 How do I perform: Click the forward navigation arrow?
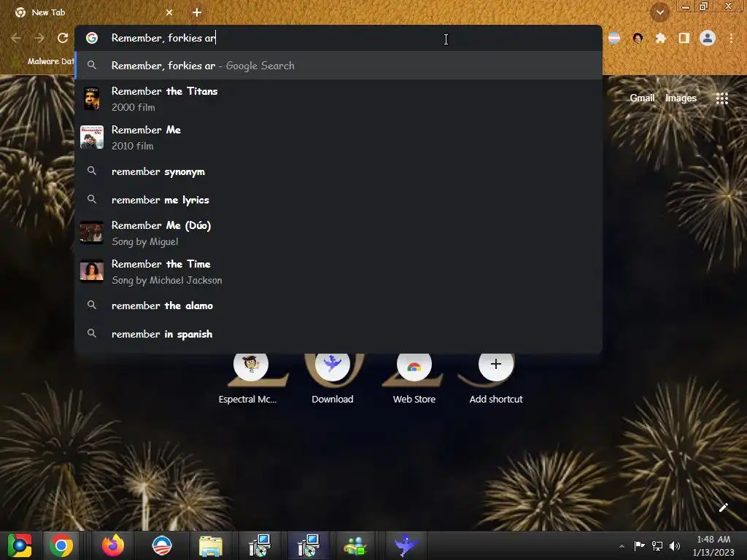(39, 38)
